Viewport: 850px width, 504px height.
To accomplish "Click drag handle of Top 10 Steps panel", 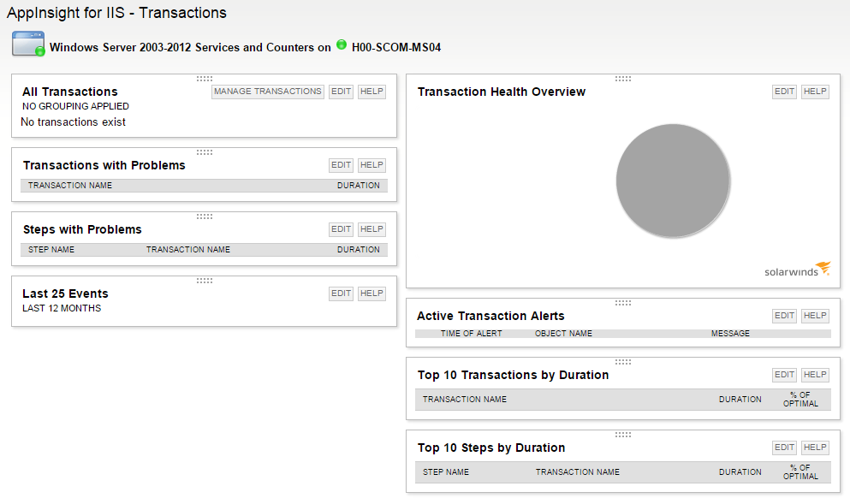I will pos(623,435).
